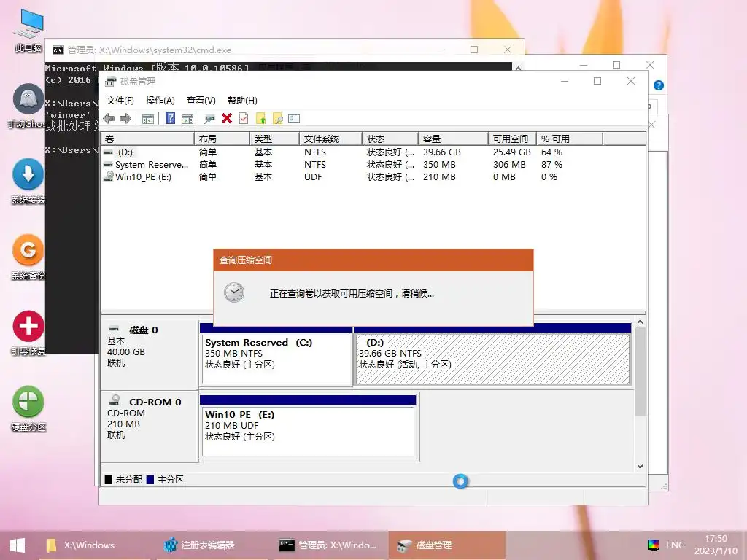Select boot repair (引导修复) desktop icon
This screenshot has width=747, height=560.
tap(28, 333)
